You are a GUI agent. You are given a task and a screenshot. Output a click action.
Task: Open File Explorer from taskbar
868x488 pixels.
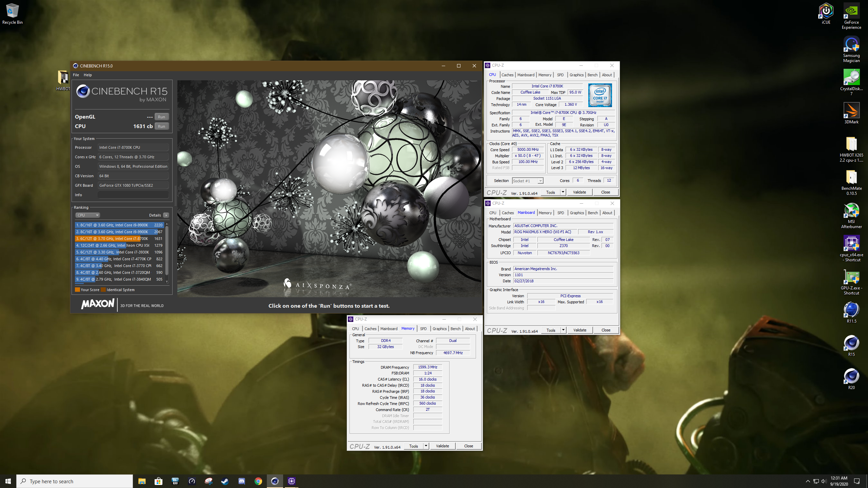142,481
